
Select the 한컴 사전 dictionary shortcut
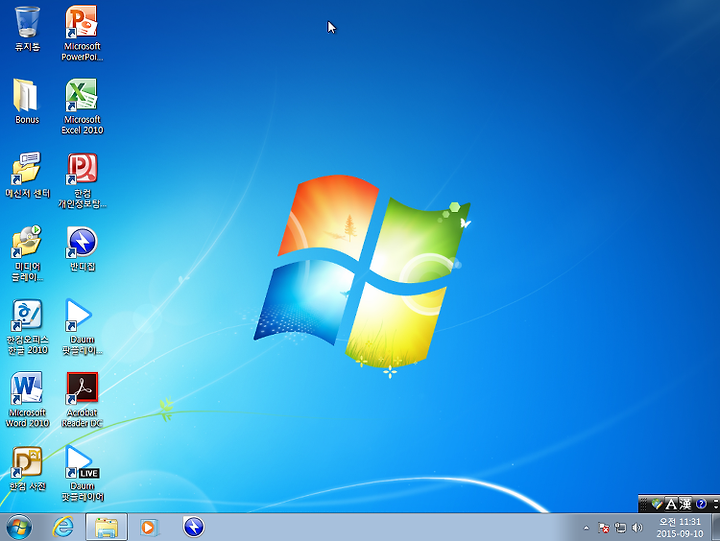tap(27, 468)
